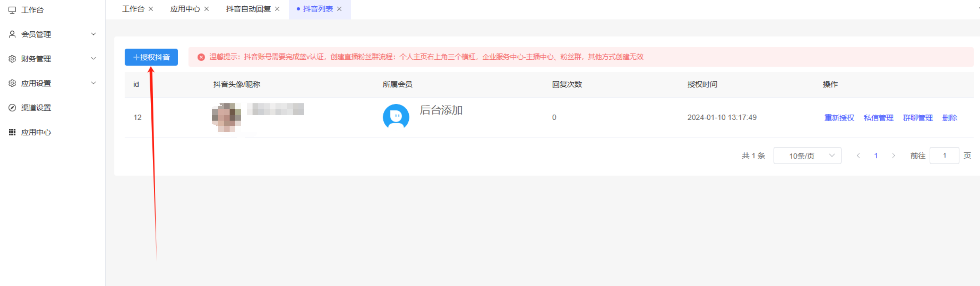
Task: Select page number 1 in pagination
Action: click(876, 155)
